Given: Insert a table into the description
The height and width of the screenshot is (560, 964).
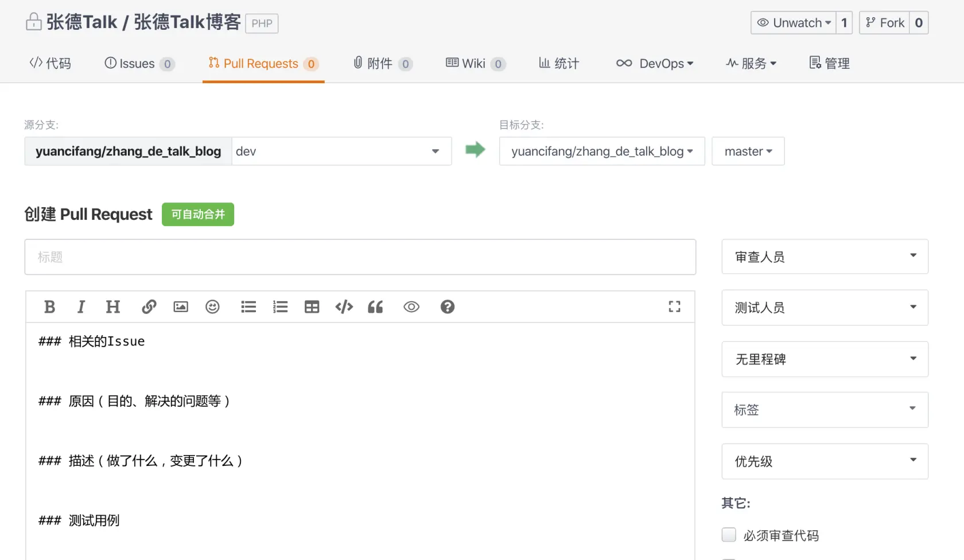Looking at the screenshot, I should tap(312, 307).
